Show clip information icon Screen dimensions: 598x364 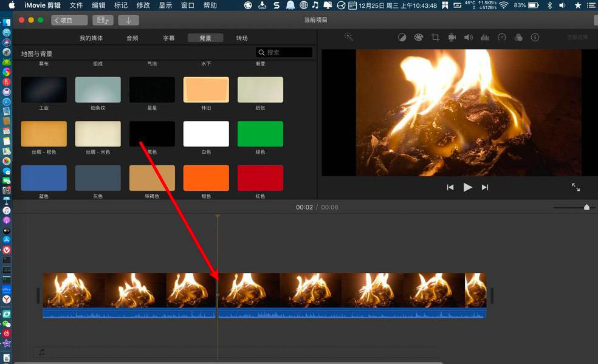[x=535, y=38]
